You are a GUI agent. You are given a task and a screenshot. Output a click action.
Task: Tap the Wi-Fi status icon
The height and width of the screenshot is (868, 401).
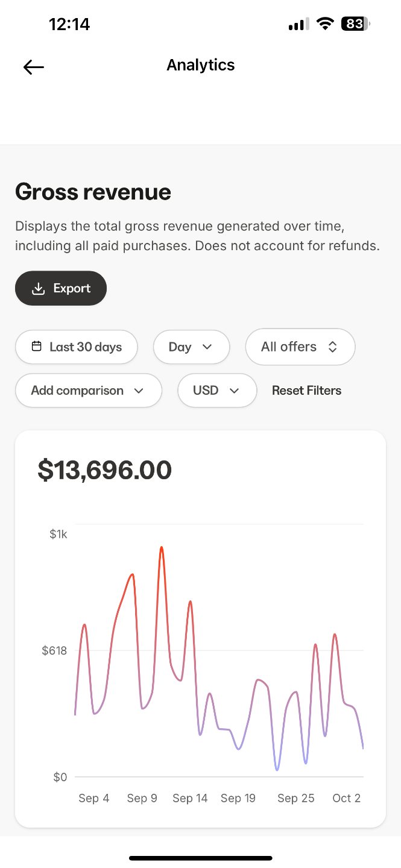pos(326,24)
